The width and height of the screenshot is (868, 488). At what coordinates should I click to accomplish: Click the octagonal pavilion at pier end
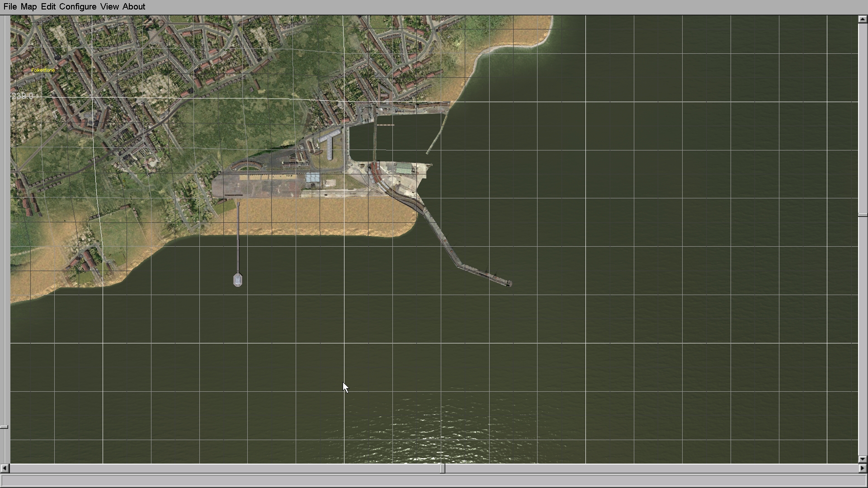point(238,280)
